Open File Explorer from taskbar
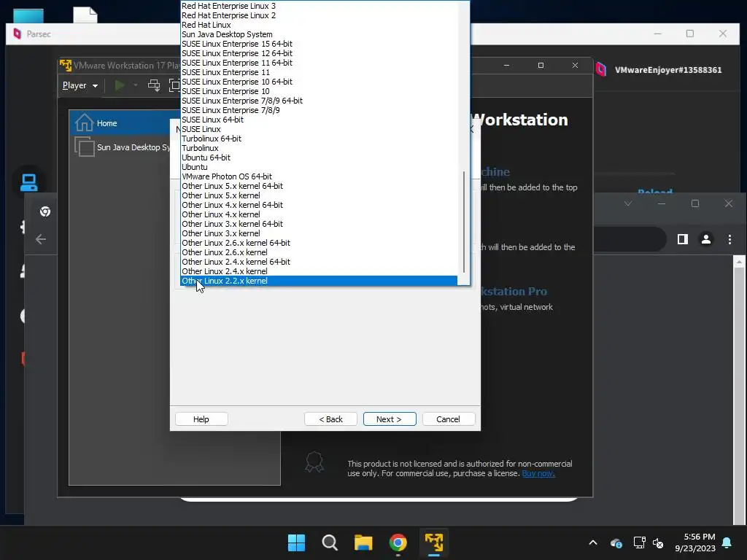 363,542
